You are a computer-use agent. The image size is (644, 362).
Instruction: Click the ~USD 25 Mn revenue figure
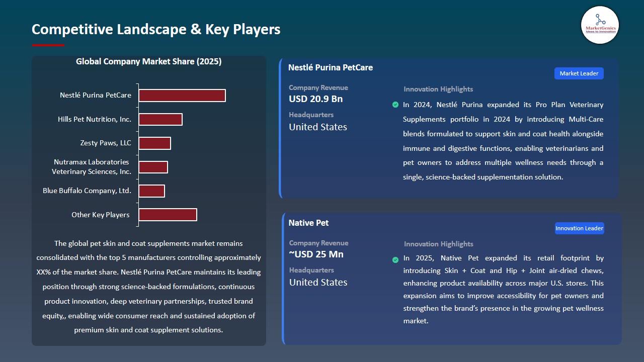click(x=316, y=254)
